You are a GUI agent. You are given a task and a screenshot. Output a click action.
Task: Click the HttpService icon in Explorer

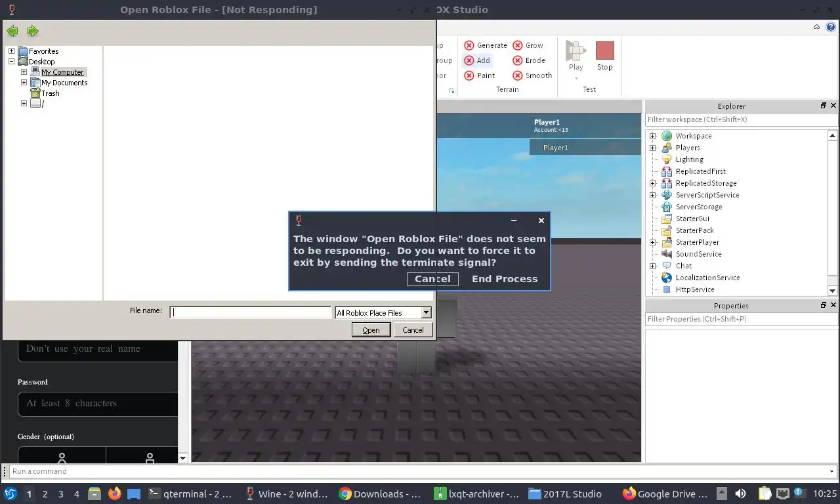pyautogui.click(x=667, y=289)
